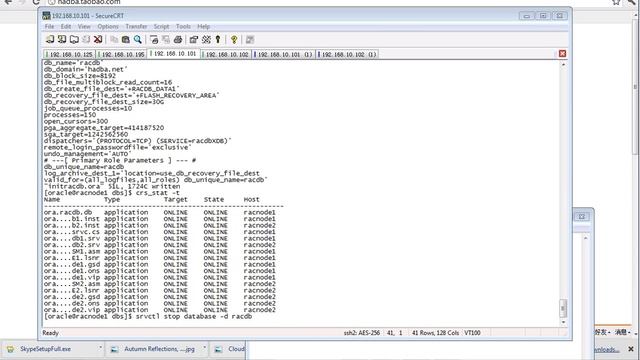640x360 pixels.
Task: Close the active tab with red X
Action: point(562,53)
